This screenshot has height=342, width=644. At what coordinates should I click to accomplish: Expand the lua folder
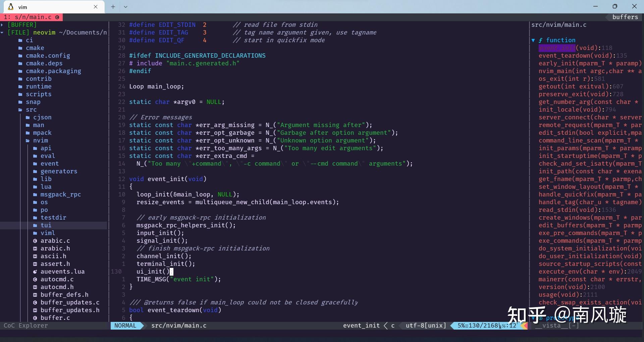click(46, 187)
